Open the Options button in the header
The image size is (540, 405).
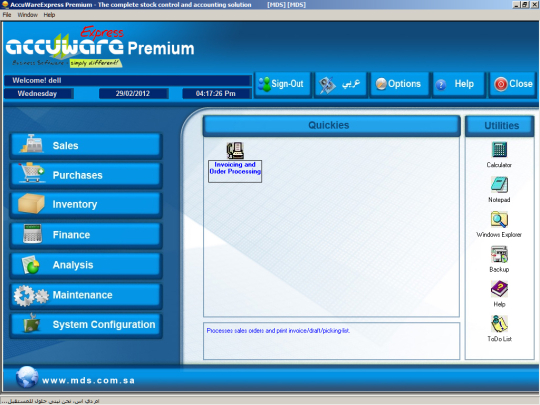399,84
